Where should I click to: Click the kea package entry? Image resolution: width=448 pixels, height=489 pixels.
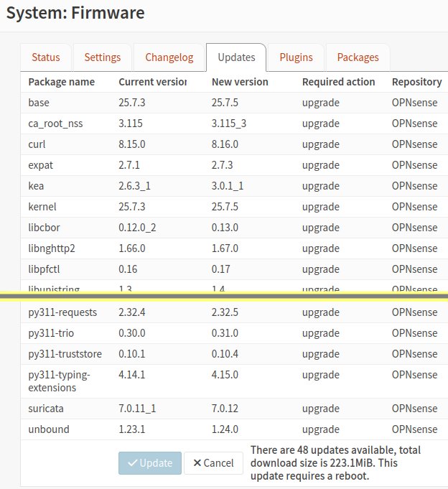point(35,186)
